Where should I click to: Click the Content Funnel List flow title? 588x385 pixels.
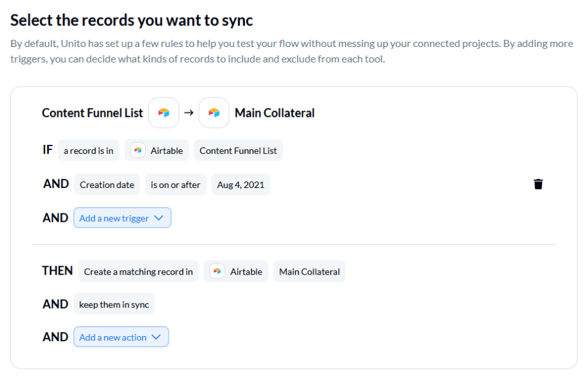click(91, 112)
